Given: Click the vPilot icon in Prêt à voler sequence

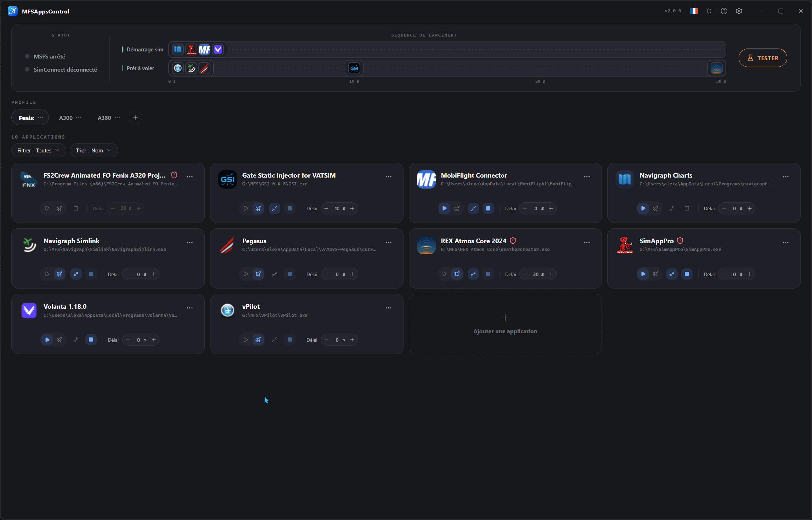Looking at the screenshot, I should pyautogui.click(x=178, y=68).
